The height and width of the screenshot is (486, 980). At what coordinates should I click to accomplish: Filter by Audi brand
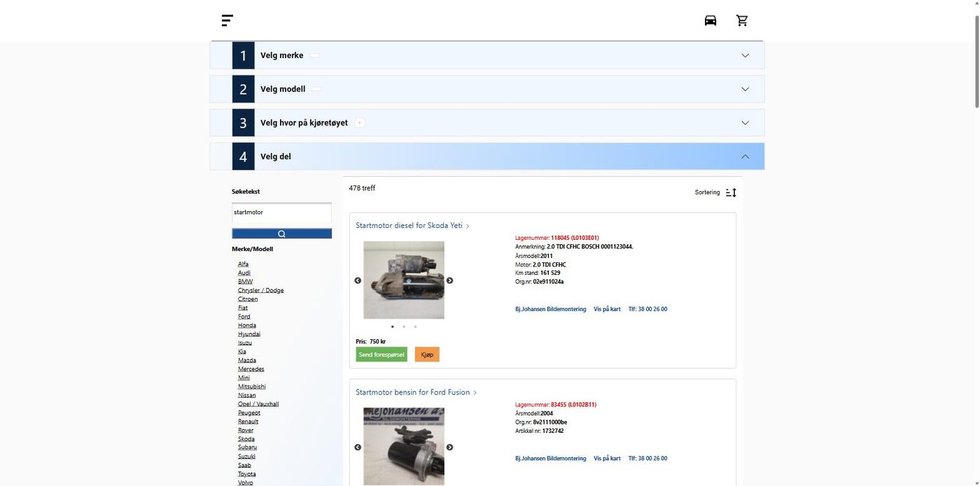coord(244,273)
